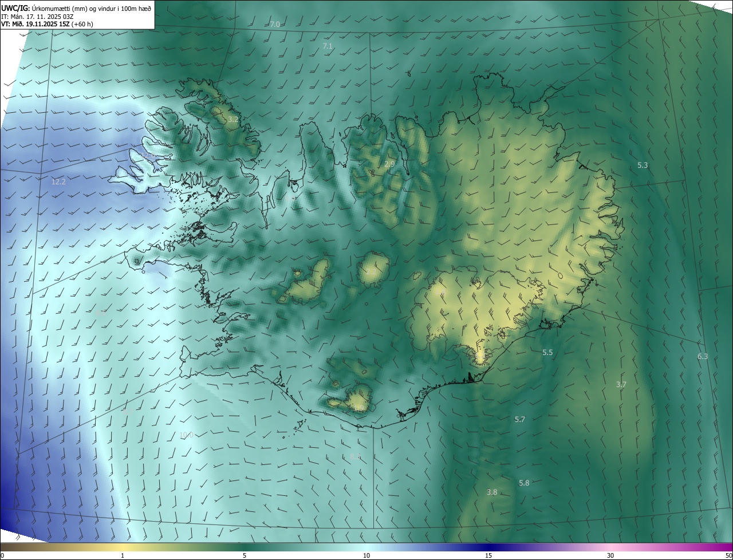Click the title 'Úrkomumætti (mm) og vindur í 100m hæð'
This screenshot has width=733, height=560.
pos(91,8)
